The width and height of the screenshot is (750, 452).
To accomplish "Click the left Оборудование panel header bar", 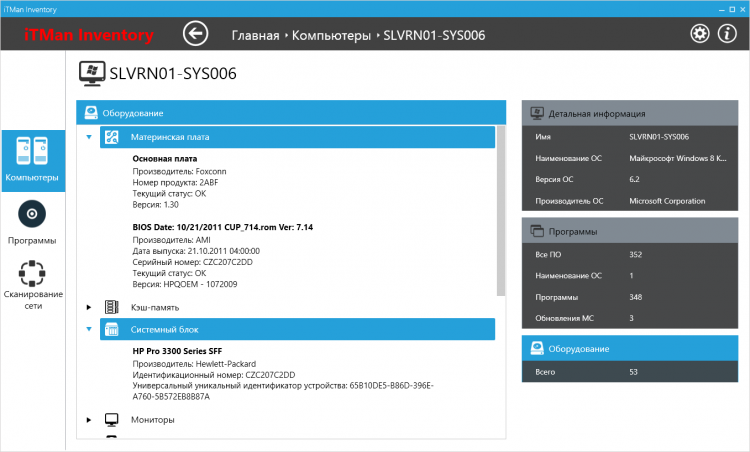I will click(x=291, y=113).
